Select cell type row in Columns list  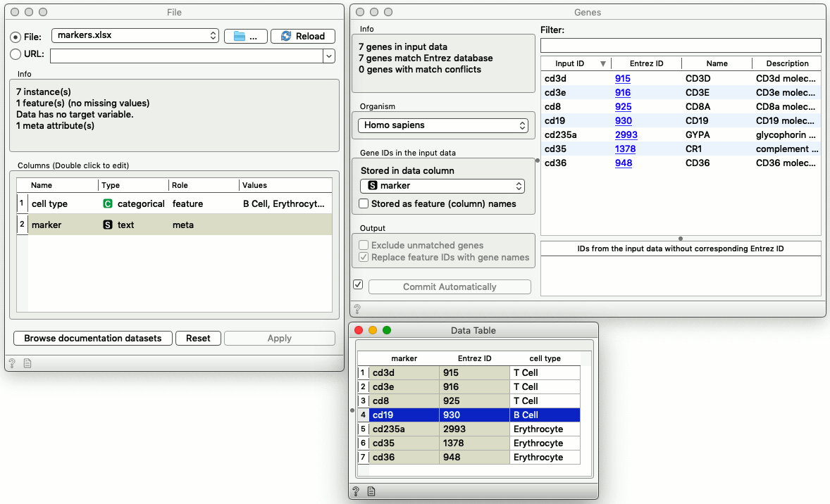coord(174,203)
